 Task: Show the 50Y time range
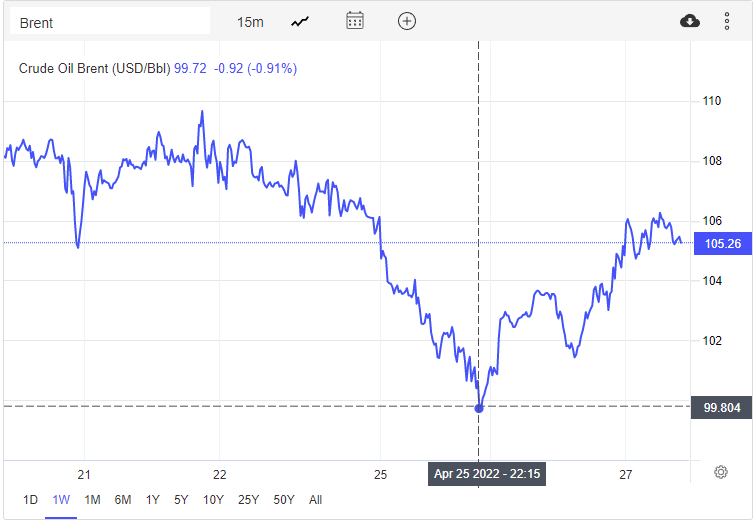(x=284, y=500)
